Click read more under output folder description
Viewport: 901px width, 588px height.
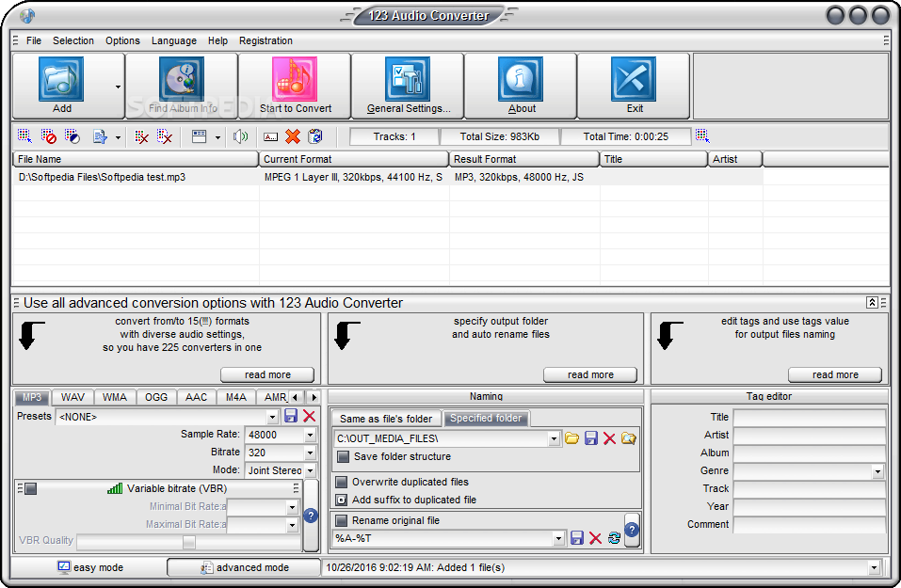[x=590, y=374]
